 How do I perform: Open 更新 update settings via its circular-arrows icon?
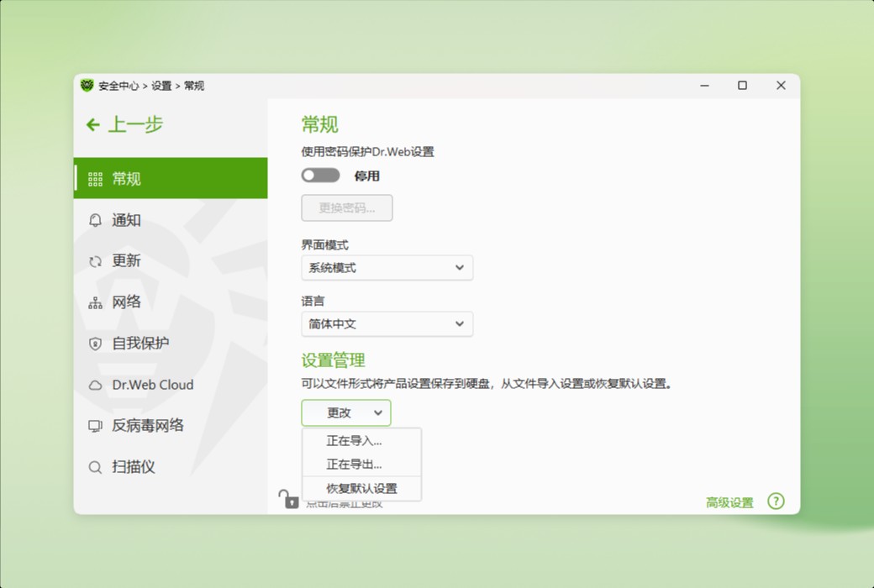click(95, 260)
